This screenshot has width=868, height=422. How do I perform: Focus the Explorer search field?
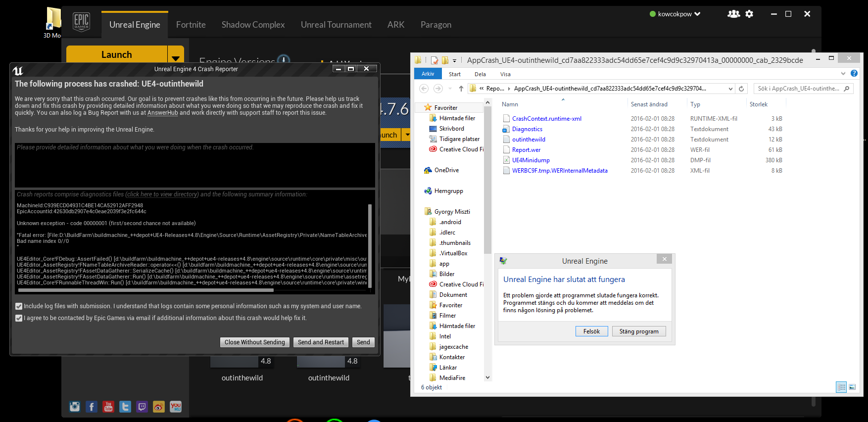(803, 89)
